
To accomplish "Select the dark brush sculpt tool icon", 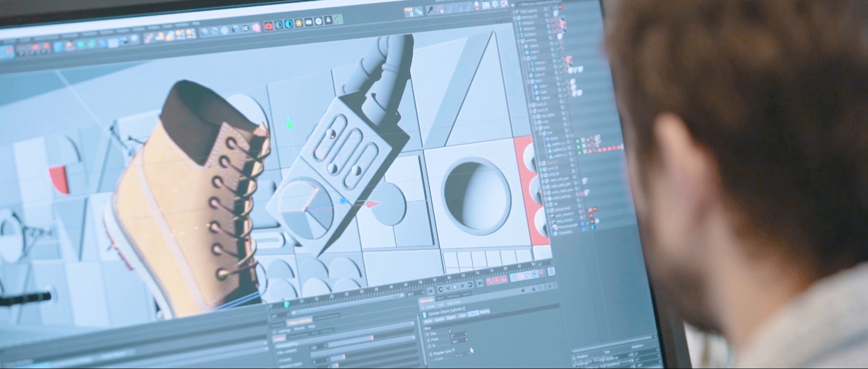I will [x=430, y=10].
